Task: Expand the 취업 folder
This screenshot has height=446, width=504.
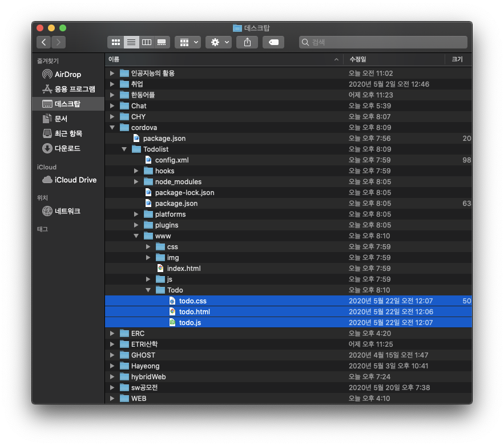Action: pyautogui.click(x=112, y=84)
